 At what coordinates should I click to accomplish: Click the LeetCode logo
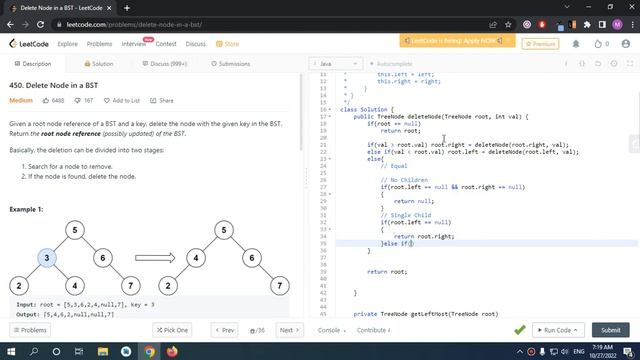coord(29,44)
